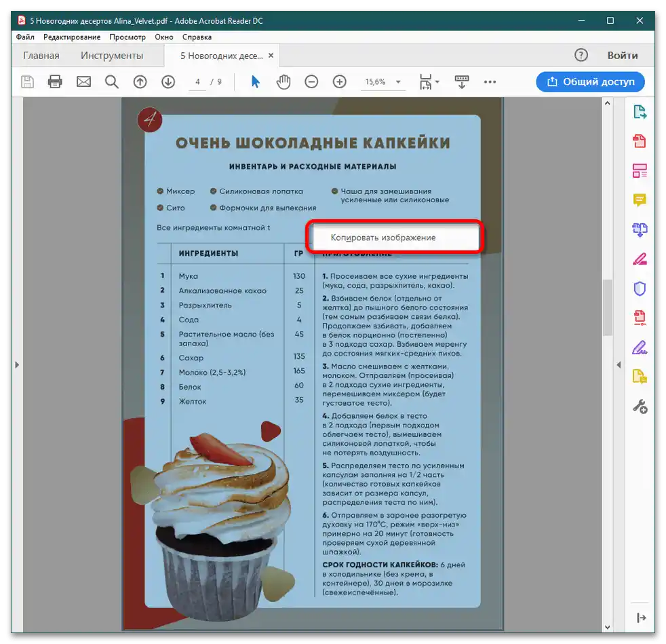Click the heading ОЧЕНЬ ШОКОЛАДНЫЕ КАПКЕЙКИ
The height and width of the screenshot is (644, 666).
(x=313, y=143)
